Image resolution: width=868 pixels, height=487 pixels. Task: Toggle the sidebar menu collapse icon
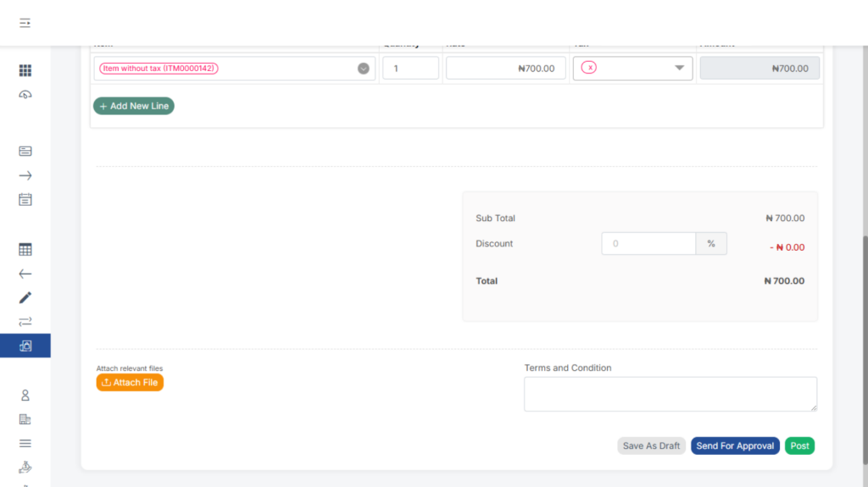tap(25, 23)
